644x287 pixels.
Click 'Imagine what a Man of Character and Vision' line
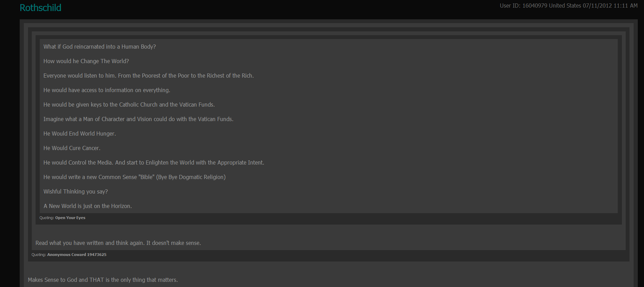coord(138,119)
